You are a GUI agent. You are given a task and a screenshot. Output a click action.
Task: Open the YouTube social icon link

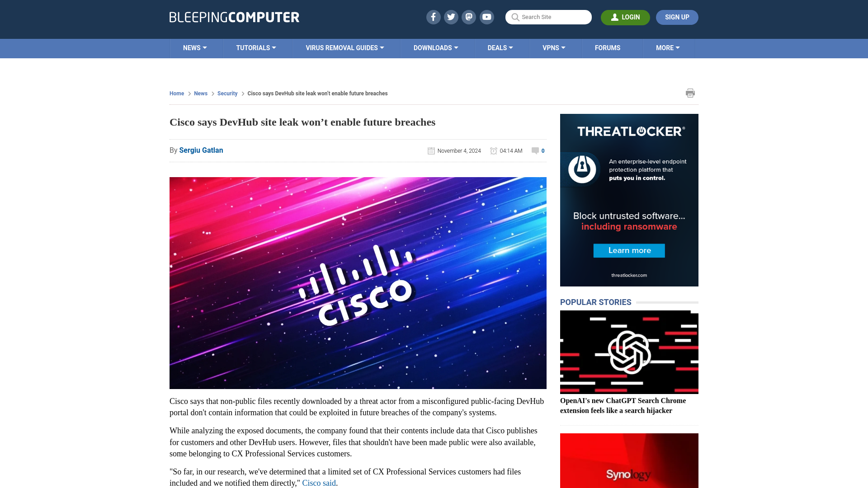tap(487, 17)
